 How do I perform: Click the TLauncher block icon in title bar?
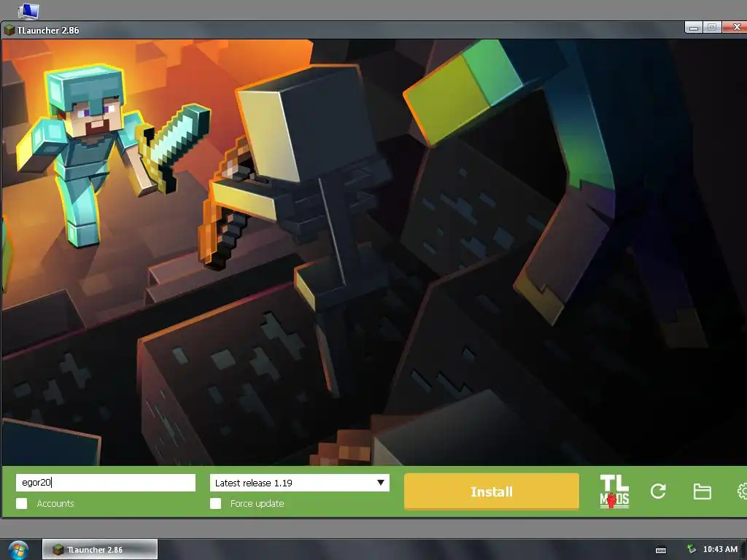coord(9,30)
